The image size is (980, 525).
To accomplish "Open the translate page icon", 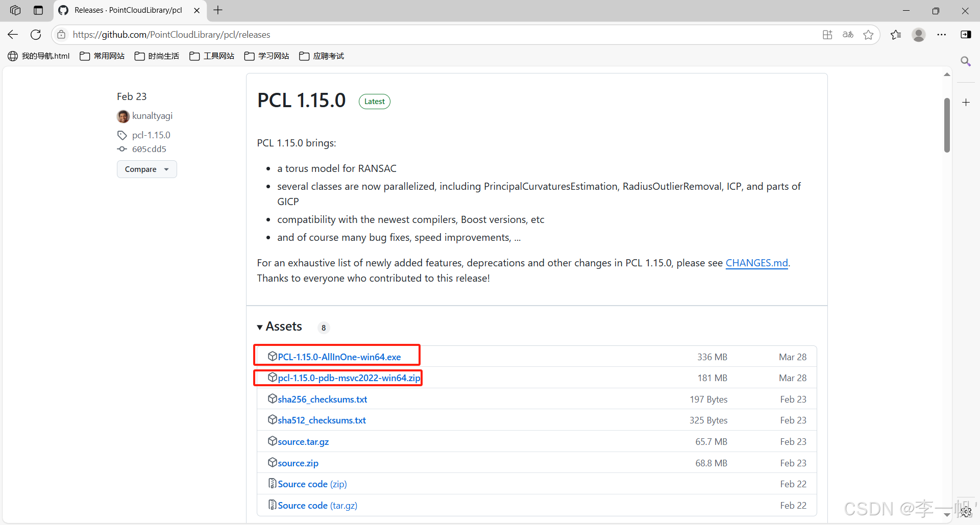I will (848, 35).
